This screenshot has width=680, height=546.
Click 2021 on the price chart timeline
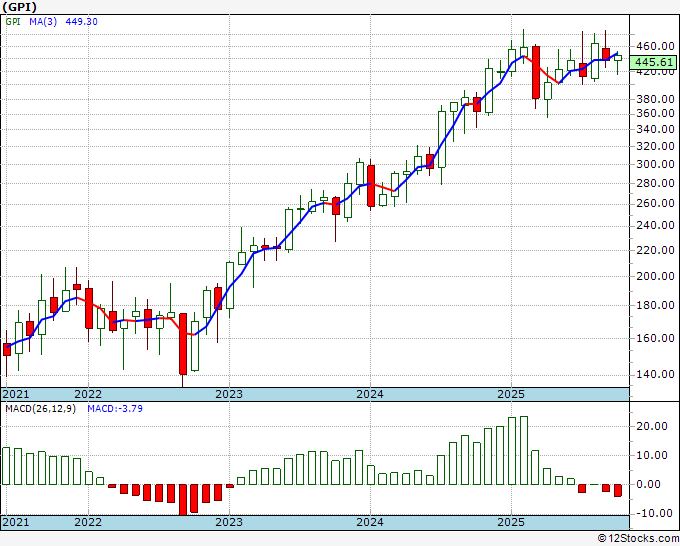[x=16, y=394]
